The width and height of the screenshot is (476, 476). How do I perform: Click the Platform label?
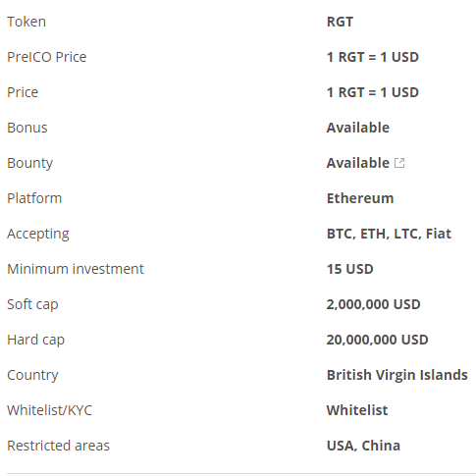34,198
